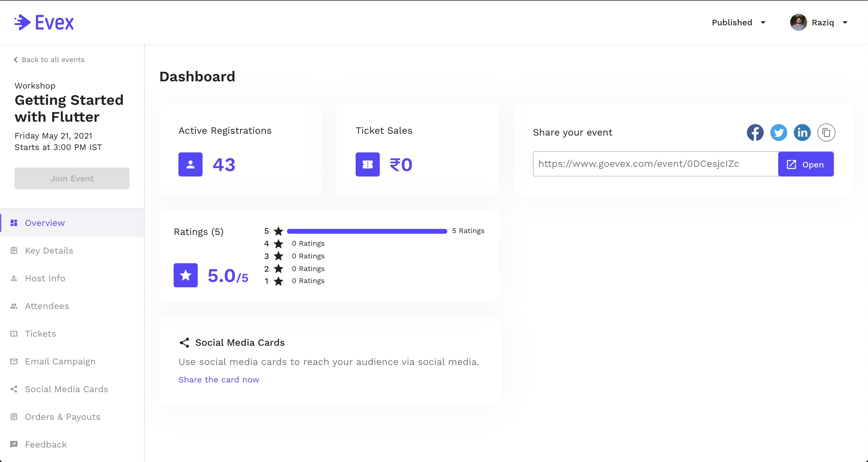Click Share the card now link
The width and height of the screenshot is (868, 462).
[x=219, y=379]
